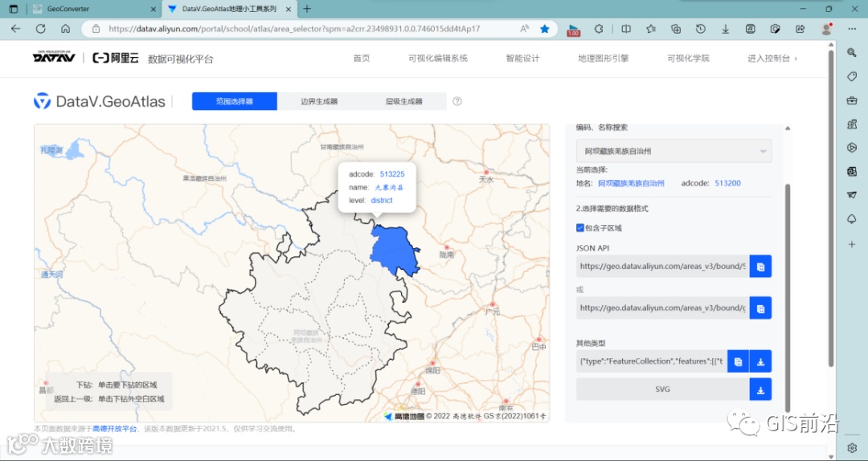Go to browser home page
Image resolution: width=868 pixels, height=461 pixels.
coord(65,29)
